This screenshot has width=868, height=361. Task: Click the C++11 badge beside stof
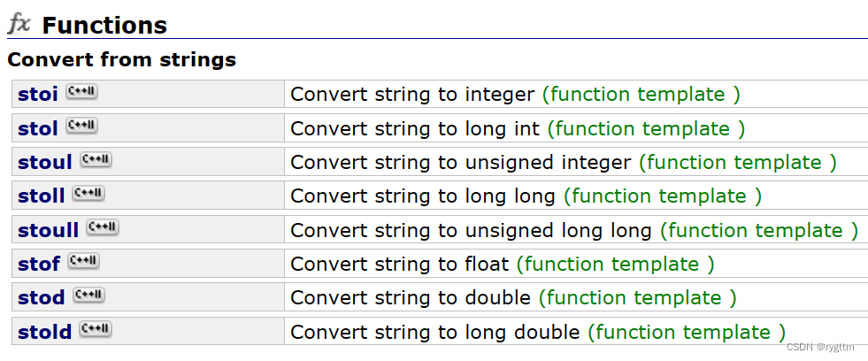click(83, 261)
